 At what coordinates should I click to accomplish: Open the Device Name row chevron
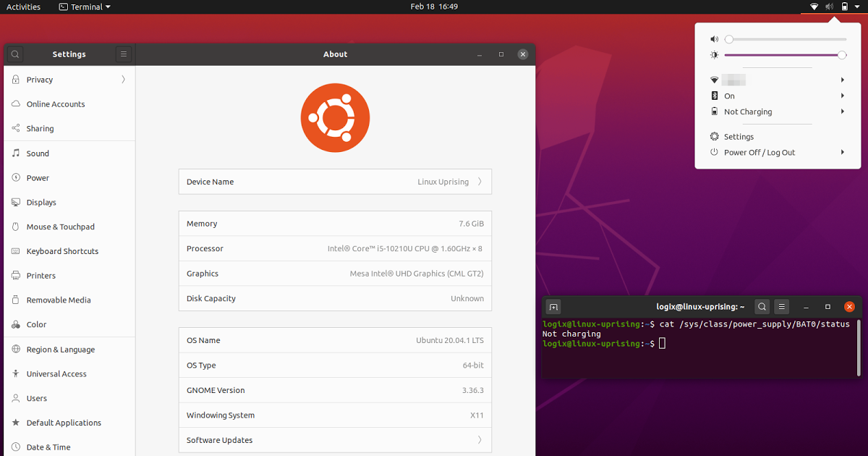(480, 182)
